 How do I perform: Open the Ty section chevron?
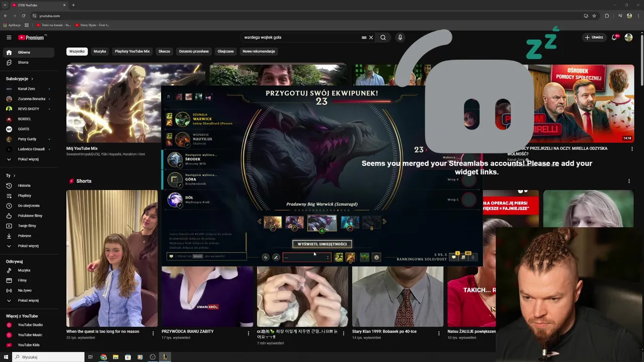(14, 175)
